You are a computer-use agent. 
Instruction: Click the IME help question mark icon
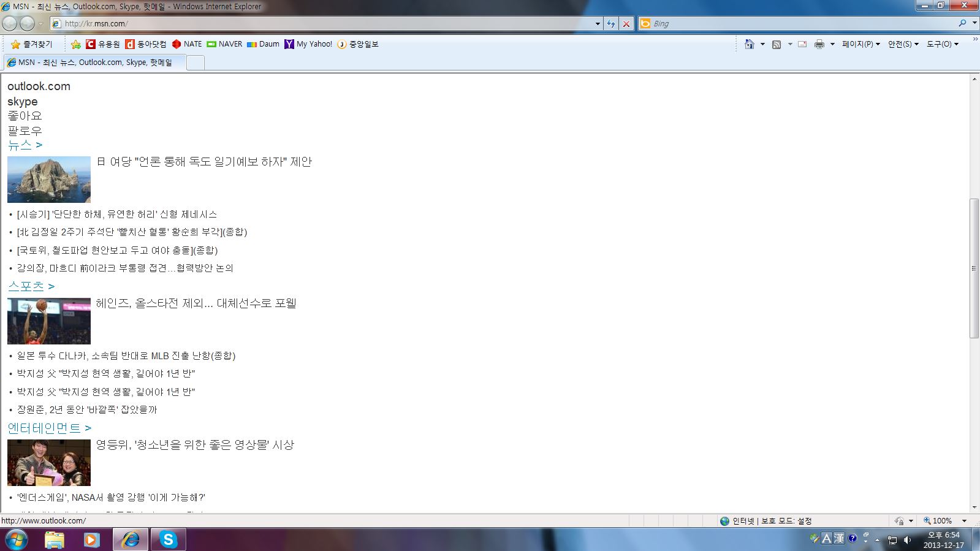(852, 539)
